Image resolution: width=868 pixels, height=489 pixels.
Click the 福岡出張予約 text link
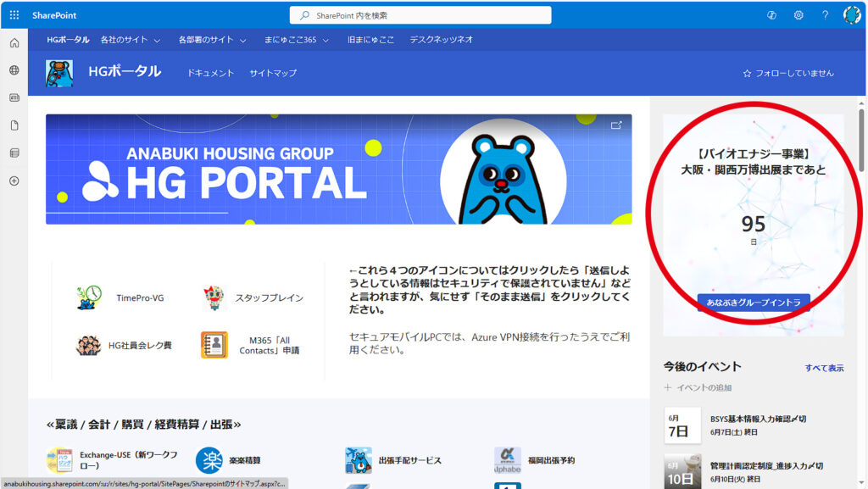[551, 460]
